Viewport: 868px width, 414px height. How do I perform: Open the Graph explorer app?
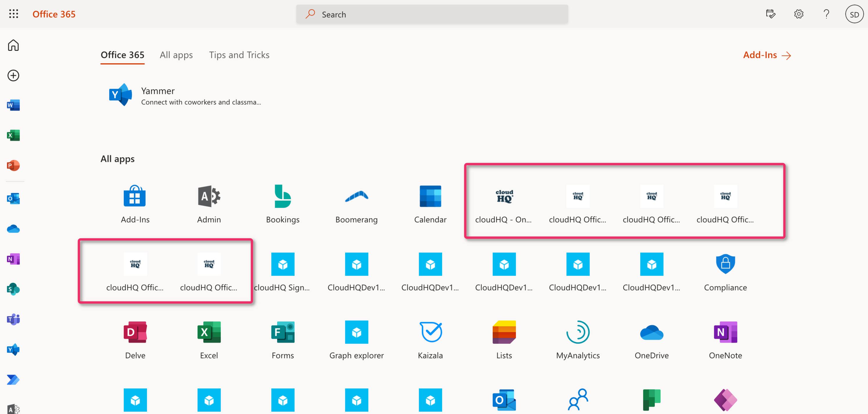coord(356,340)
